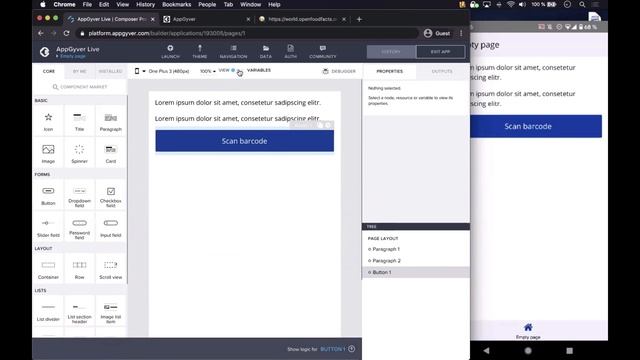Open the Navigation settings icon
The height and width of the screenshot is (360, 640).
(233, 52)
